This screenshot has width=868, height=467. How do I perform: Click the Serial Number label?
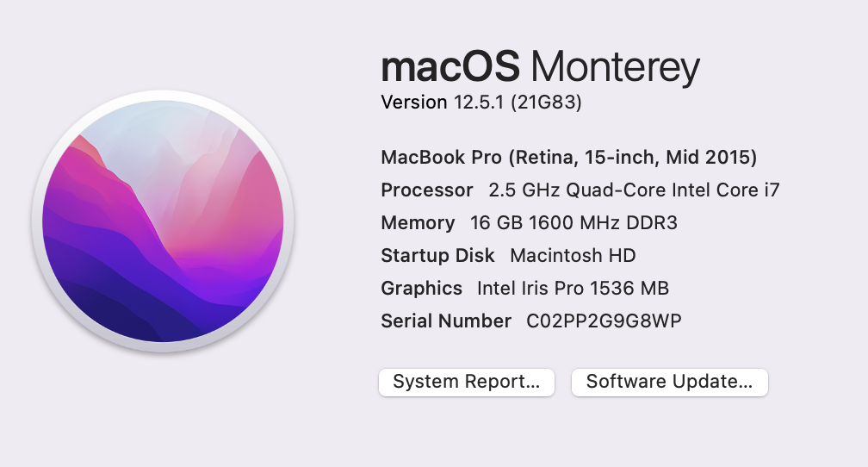pyautogui.click(x=446, y=321)
